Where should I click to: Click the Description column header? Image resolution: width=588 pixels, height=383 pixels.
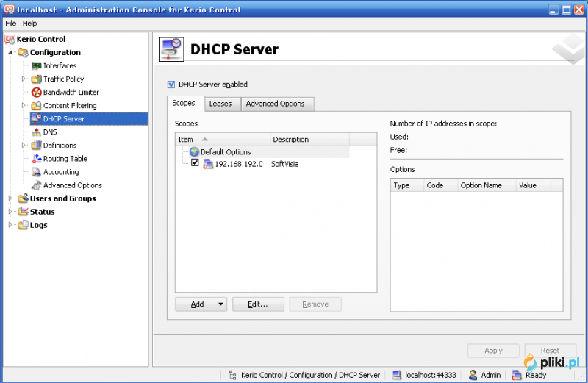coord(309,139)
